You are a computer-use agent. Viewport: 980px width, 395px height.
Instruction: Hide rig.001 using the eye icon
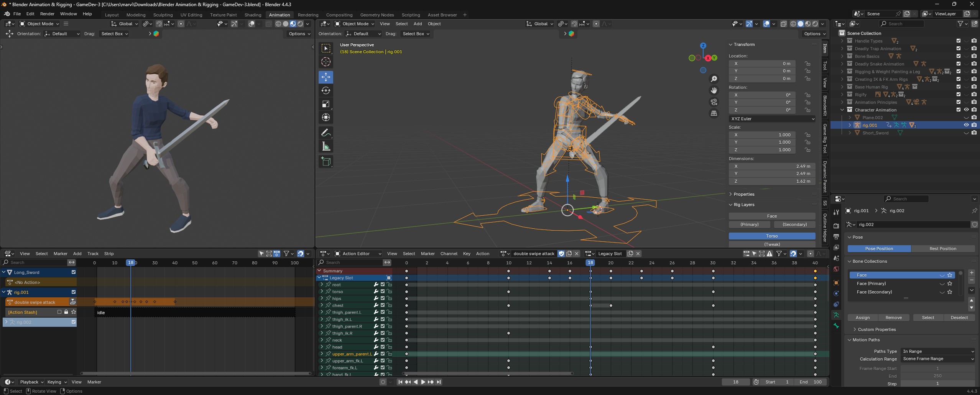(966, 125)
